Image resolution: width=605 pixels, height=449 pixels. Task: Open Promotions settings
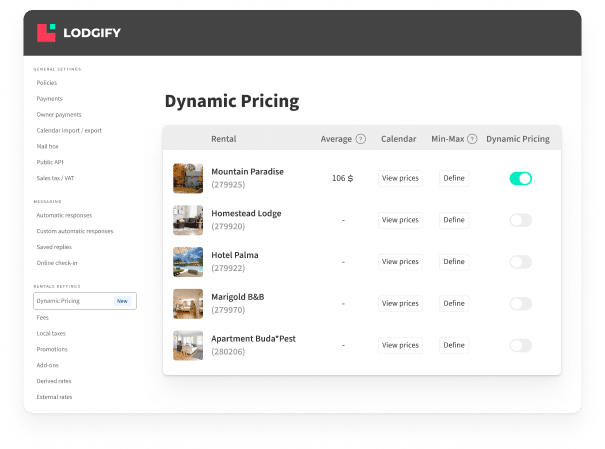[52, 349]
